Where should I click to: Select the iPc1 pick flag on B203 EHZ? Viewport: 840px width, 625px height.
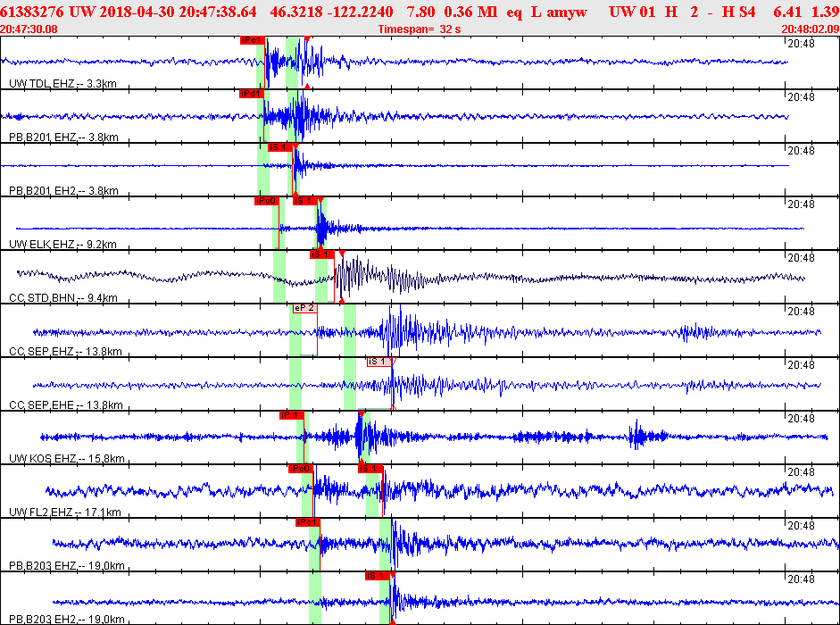pyautogui.click(x=307, y=522)
